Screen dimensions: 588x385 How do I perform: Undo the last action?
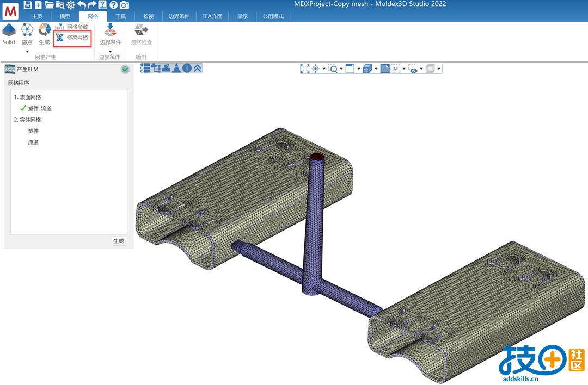[x=82, y=5]
